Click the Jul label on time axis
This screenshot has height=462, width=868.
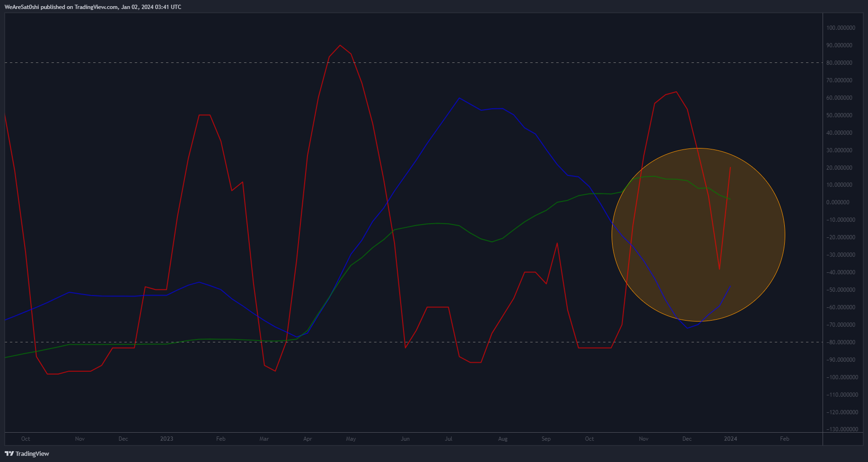point(448,439)
